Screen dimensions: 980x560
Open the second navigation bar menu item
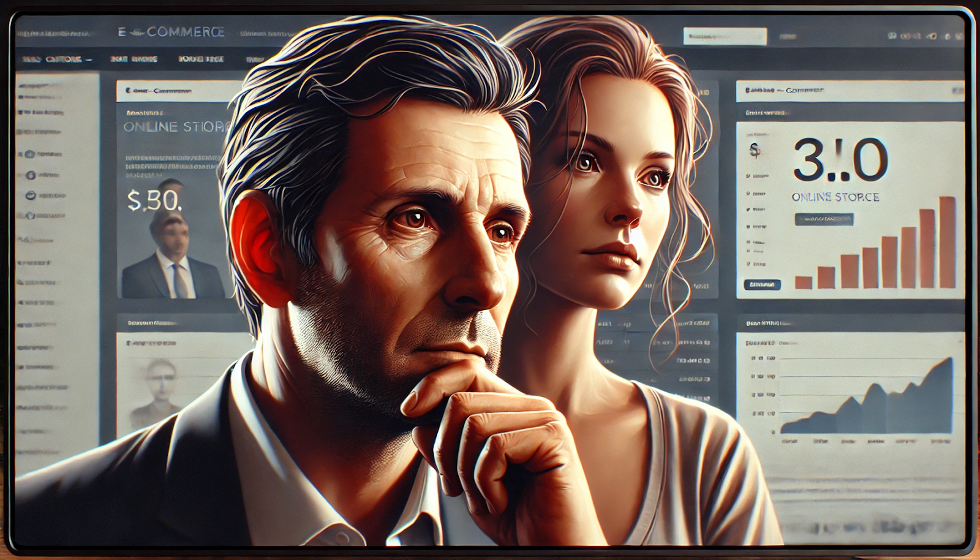pyautogui.click(x=134, y=59)
